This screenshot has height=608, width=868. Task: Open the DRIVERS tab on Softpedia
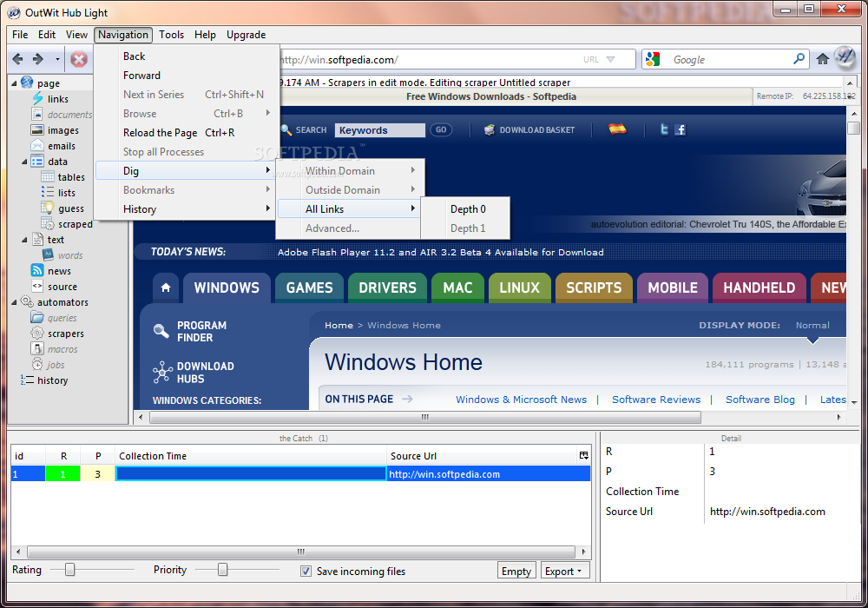(387, 287)
